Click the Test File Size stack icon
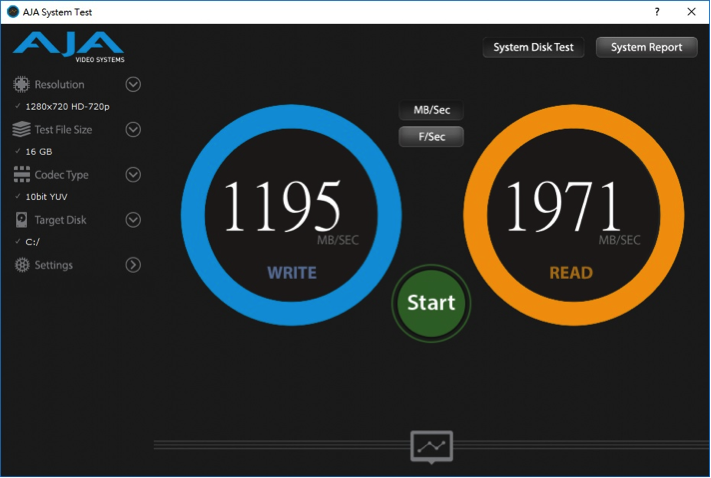The height and width of the screenshot is (478, 711). [21, 129]
